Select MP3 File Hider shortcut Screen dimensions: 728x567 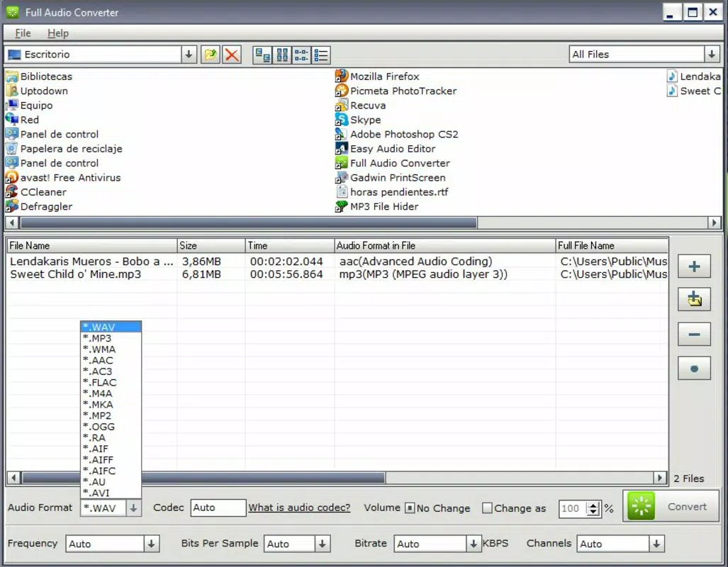click(376, 206)
